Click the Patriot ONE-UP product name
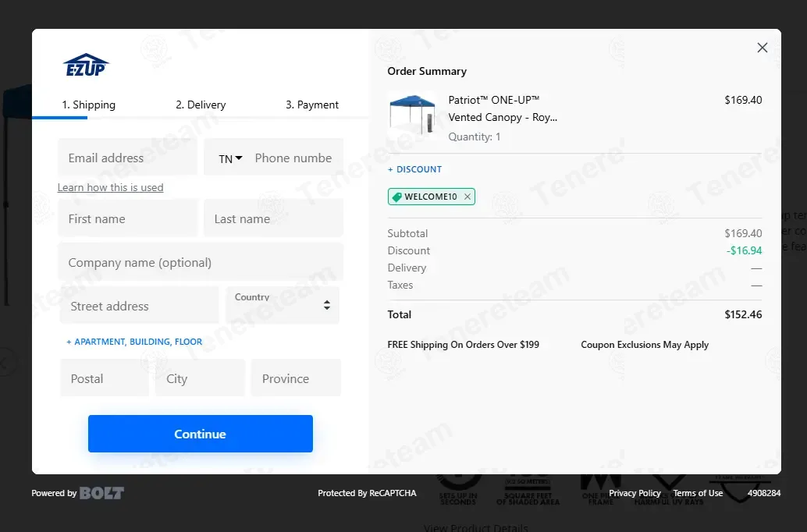 pyautogui.click(x=503, y=108)
